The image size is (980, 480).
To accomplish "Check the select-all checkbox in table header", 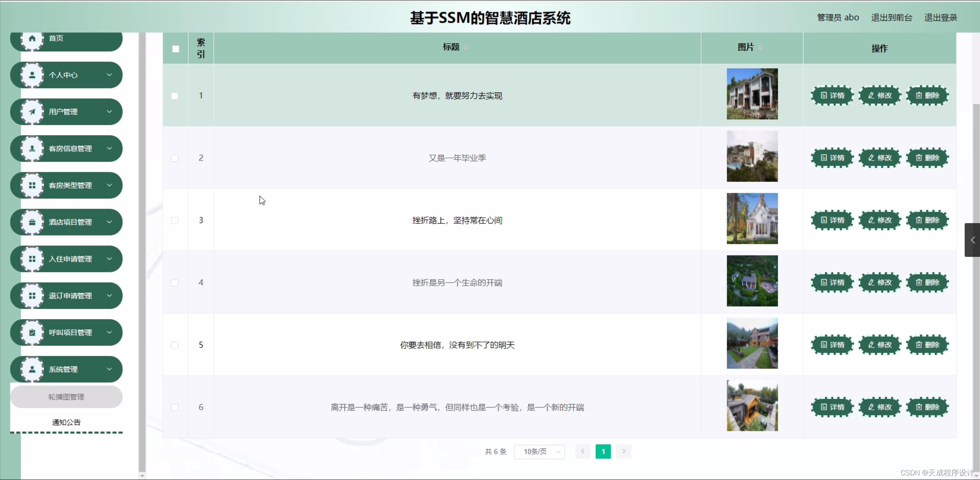I will pyautogui.click(x=175, y=49).
